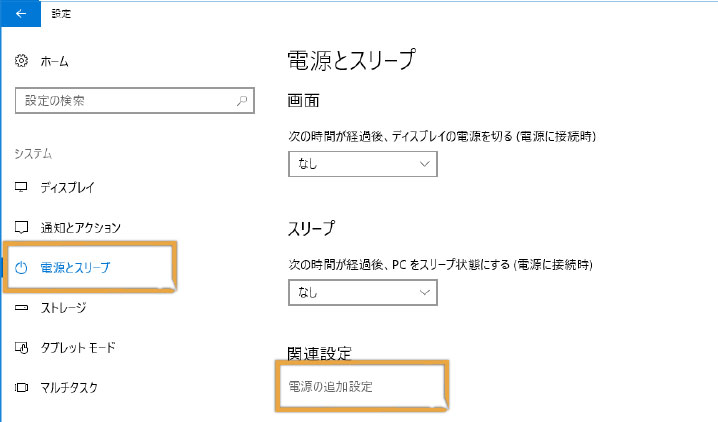Click the 通知とアクション speech bubble icon
This screenshot has height=422, width=718.
coord(21,227)
